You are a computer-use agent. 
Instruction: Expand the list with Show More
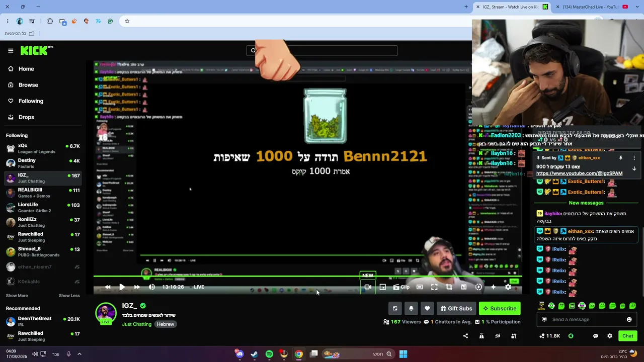click(17, 296)
